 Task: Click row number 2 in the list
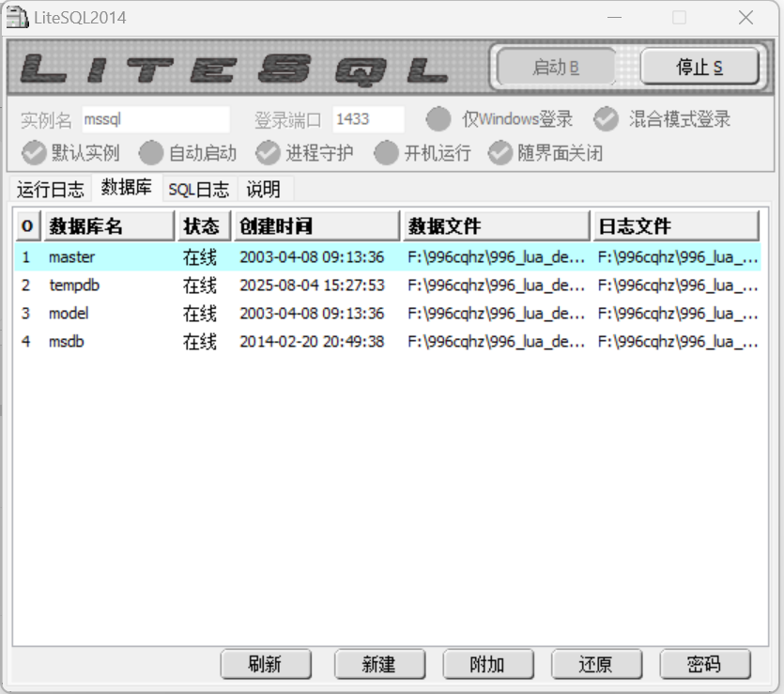click(26, 285)
